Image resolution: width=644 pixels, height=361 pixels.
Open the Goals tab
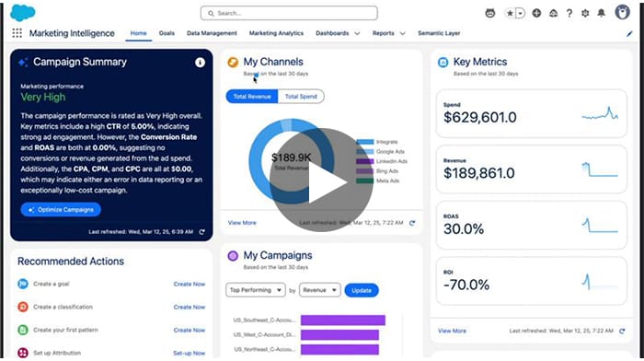(167, 33)
